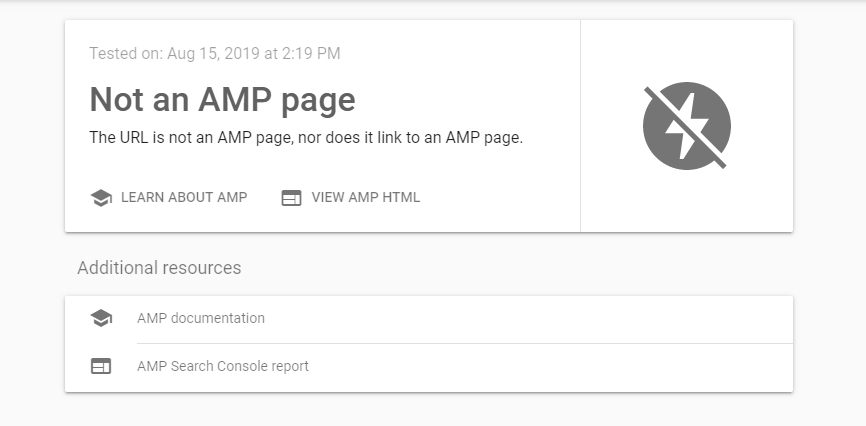Click the graduation cap icon beside Learn About AMP
The width and height of the screenshot is (866, 426).
click(x=101, y=198)
